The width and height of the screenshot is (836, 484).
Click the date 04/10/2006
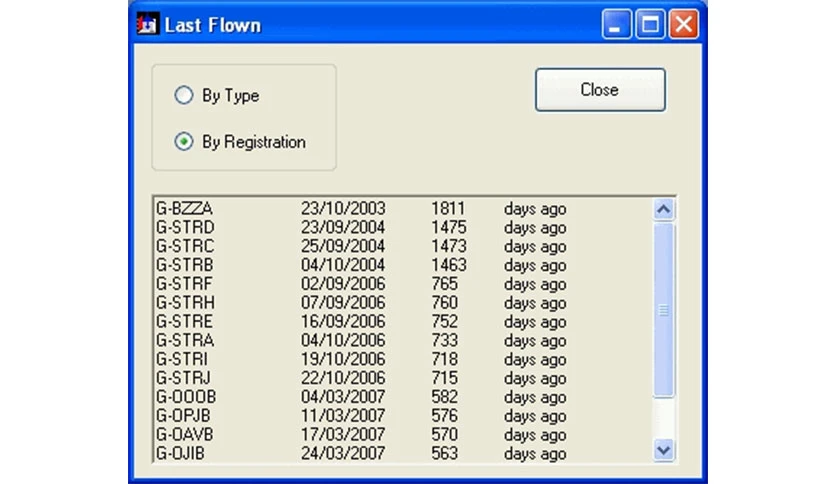point(343,340)
